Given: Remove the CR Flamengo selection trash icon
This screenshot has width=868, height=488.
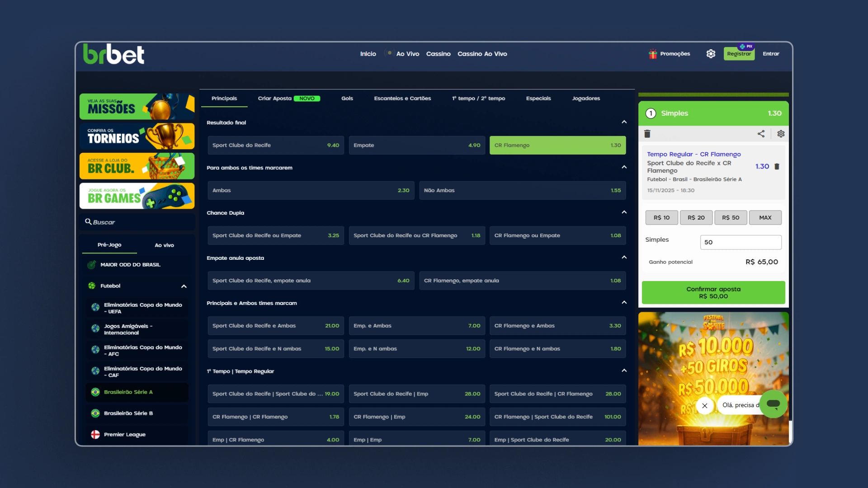Looking at the screenshot, I should [x=777, y=166].
